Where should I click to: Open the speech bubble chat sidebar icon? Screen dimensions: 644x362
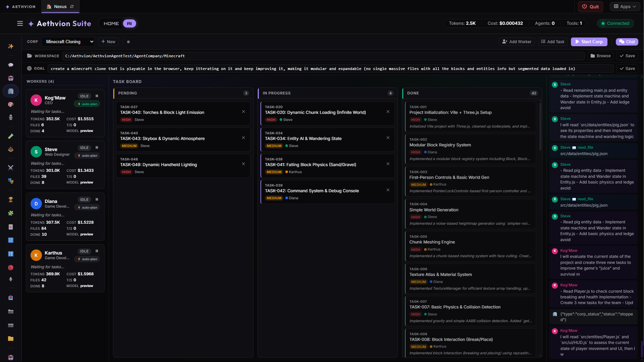(x=11, y=65)
